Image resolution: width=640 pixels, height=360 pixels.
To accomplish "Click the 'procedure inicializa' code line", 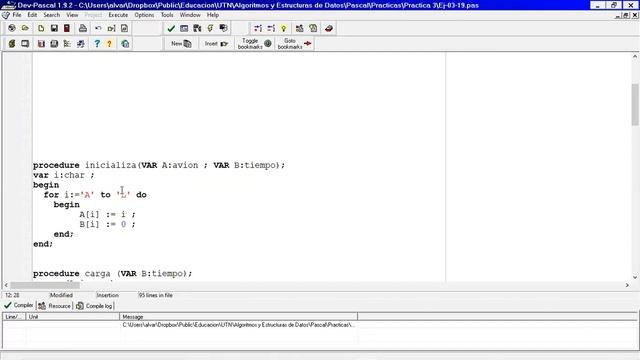I will point(159,165).
